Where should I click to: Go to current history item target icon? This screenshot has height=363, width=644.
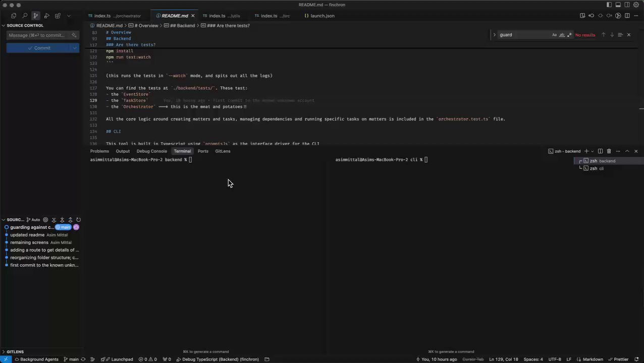pos(45,220)
